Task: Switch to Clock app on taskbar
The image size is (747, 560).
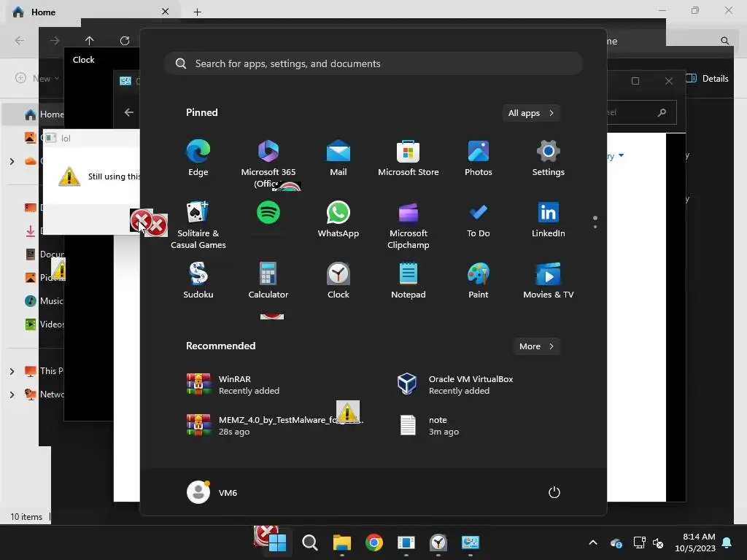Action: [x=438, y=542]
